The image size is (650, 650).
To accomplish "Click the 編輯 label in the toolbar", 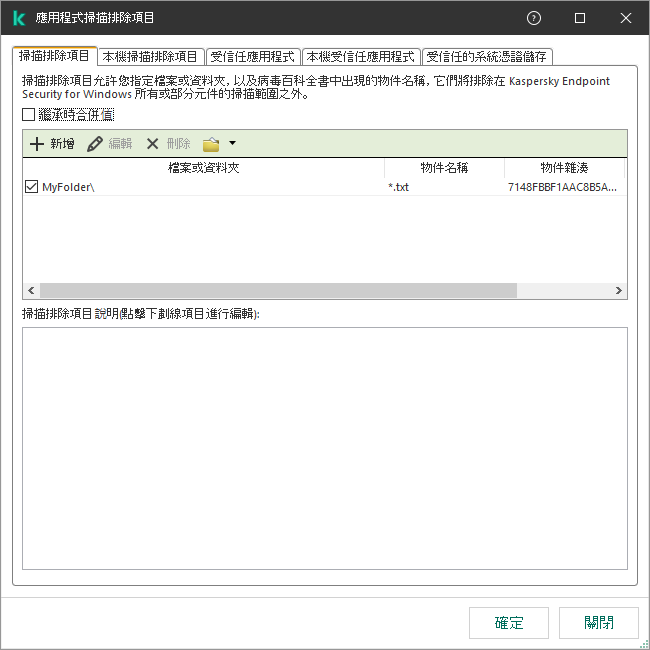I will tap(120, 144).
